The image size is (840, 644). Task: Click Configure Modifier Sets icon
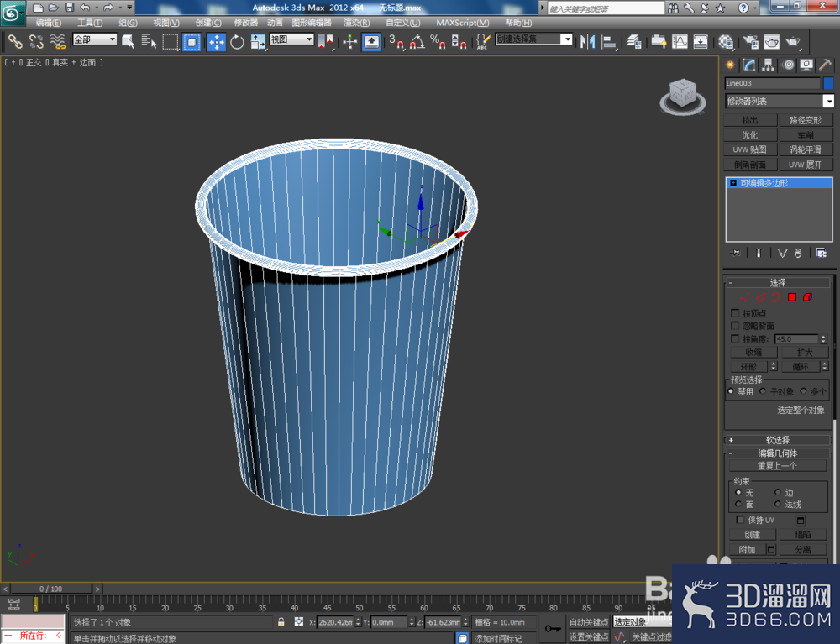click(822, 253)
